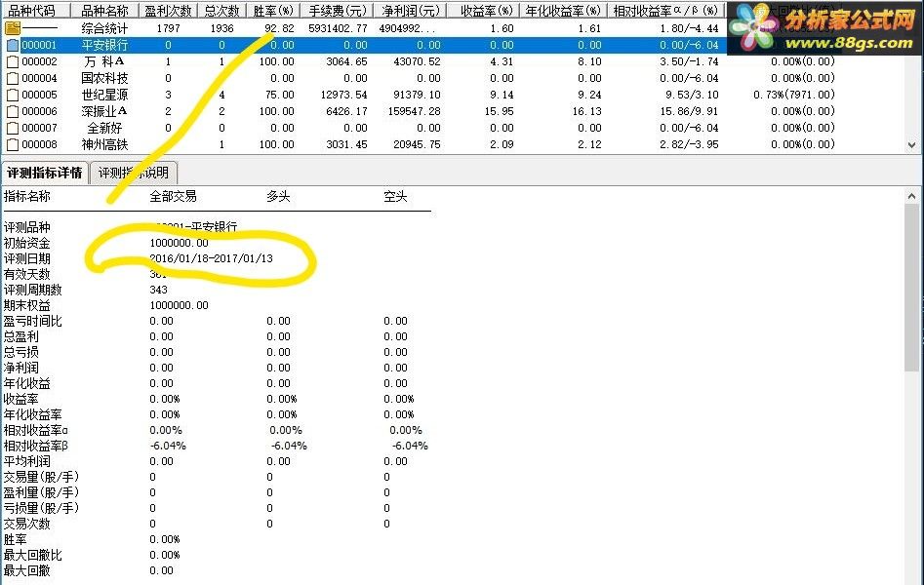Viewport: 924px width, 585px height.
Task: Sort by the 手续费(元) column header
Action: click(337, 11)
